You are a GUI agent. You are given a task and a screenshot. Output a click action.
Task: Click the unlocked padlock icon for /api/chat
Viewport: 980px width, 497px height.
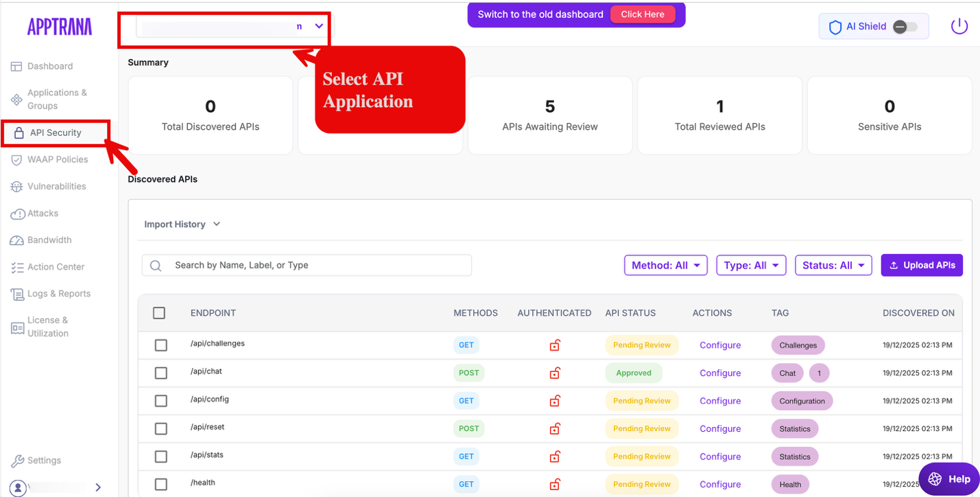(555, 373)
